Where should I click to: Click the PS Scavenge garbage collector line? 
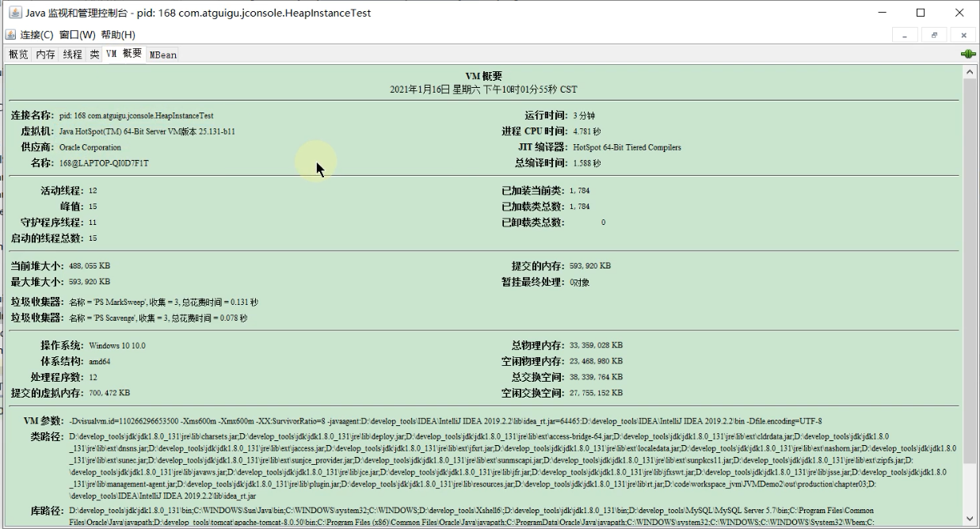tap(158, 318)
